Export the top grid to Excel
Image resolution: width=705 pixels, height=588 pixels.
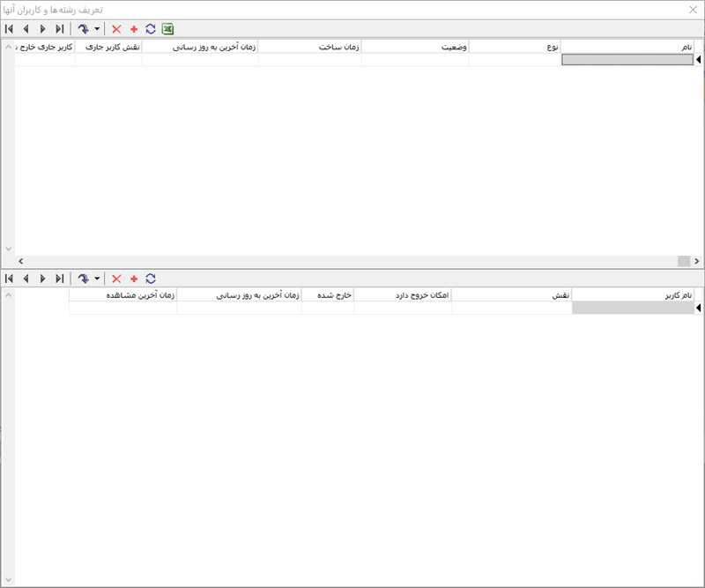(167, 29)
